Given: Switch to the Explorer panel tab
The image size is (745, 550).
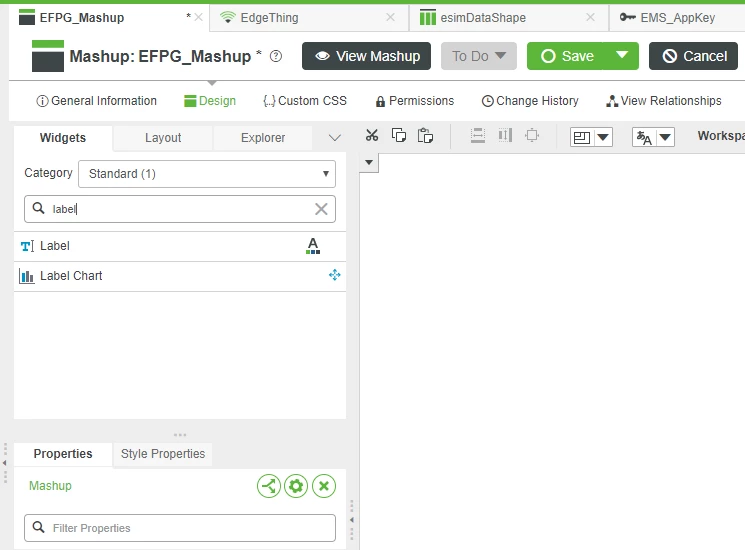Looking at the screenshot, I should point(263,138).
